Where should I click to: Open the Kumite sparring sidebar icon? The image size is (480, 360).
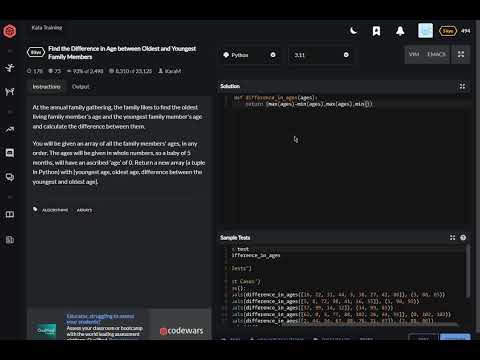tap(10, 91)
